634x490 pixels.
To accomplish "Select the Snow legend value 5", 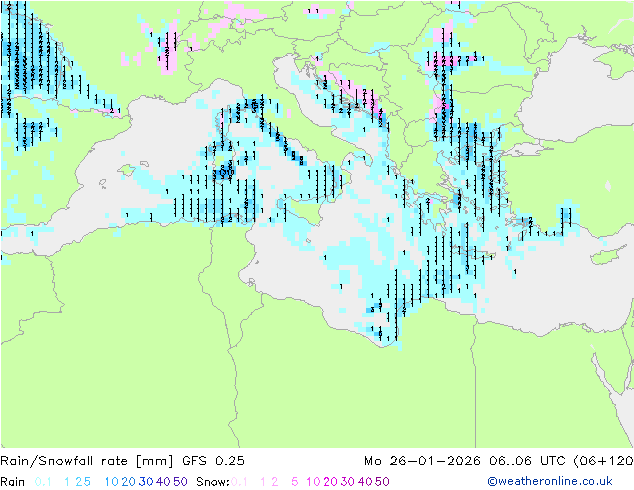I will tap(295, 482).
